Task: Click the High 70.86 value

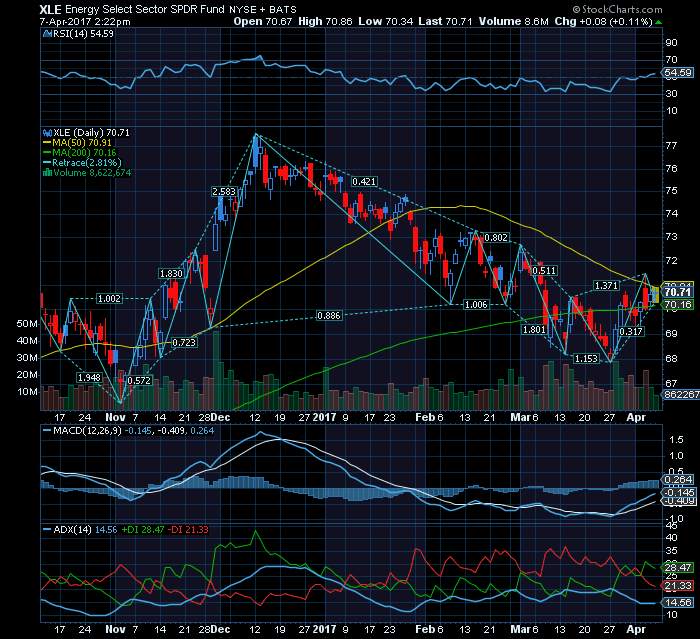Action: click(x=325, y=21)
